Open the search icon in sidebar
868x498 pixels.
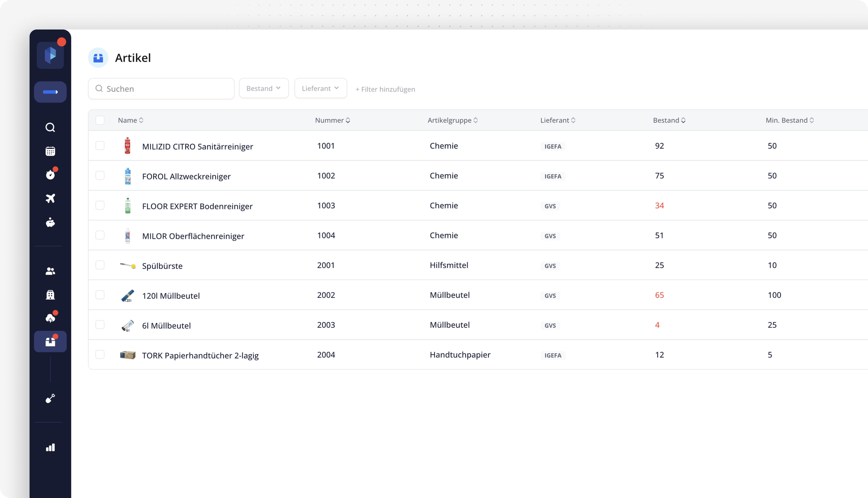tap(50, 127)
